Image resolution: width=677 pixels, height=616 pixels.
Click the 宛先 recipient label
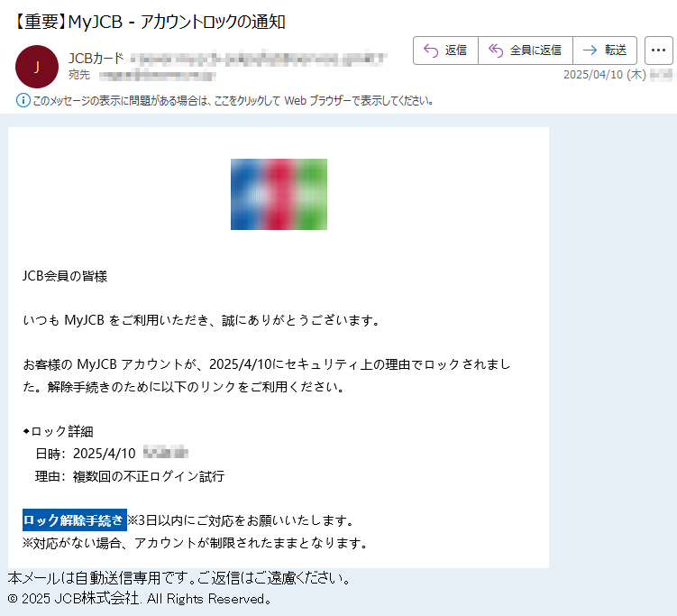[x=79, y=75]
